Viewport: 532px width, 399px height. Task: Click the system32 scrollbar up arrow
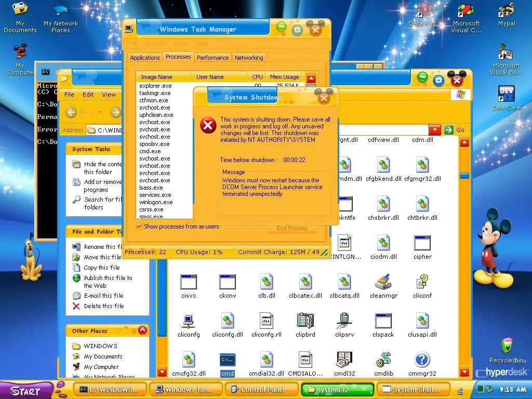464,142
